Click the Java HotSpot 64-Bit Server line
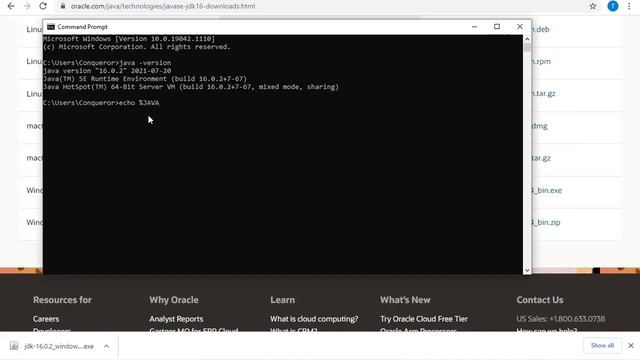Screen dimensions: 640x360 [x=191, y=87]
